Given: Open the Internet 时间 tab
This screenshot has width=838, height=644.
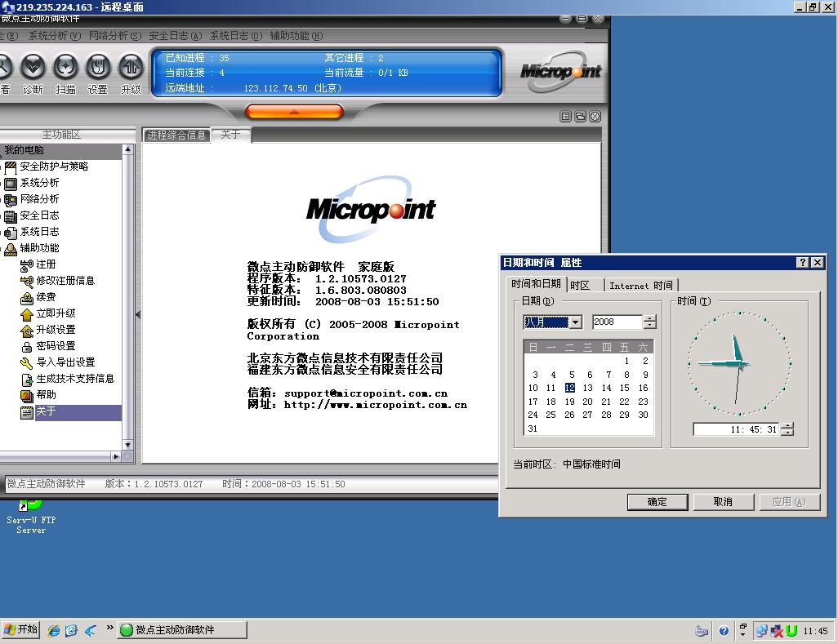Looking at the screenshot, I should (x=641, y=285).
